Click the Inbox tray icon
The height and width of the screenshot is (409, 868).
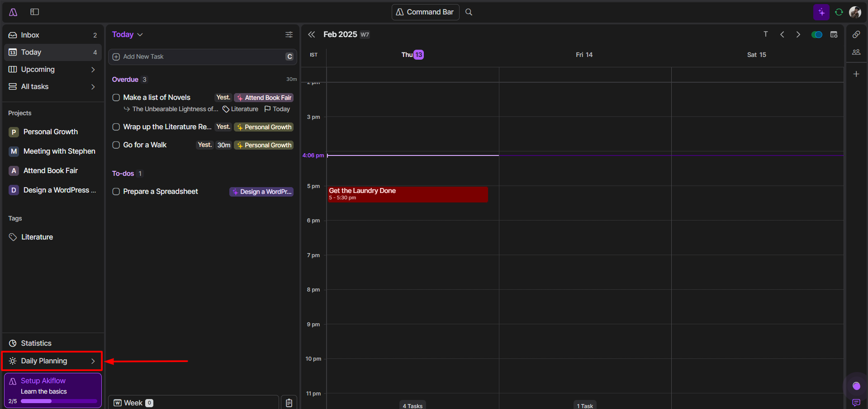pyautogui.click(x=13, y=35)
